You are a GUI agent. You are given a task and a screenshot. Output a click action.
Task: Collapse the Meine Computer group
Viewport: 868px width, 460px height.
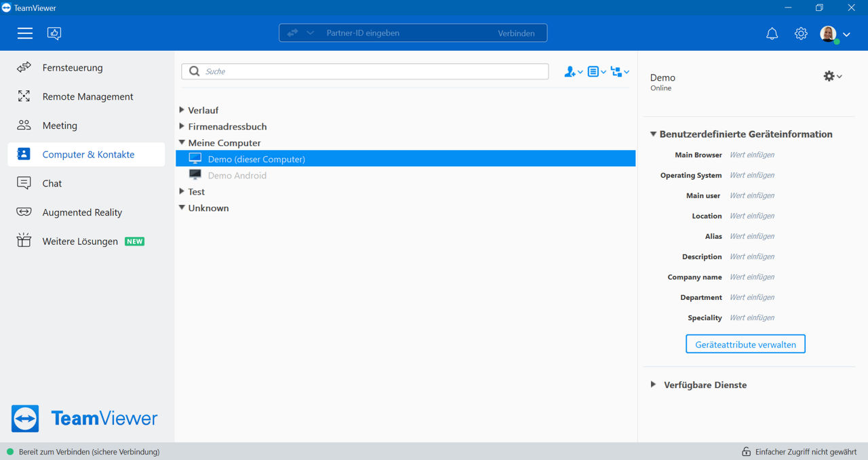182,142
